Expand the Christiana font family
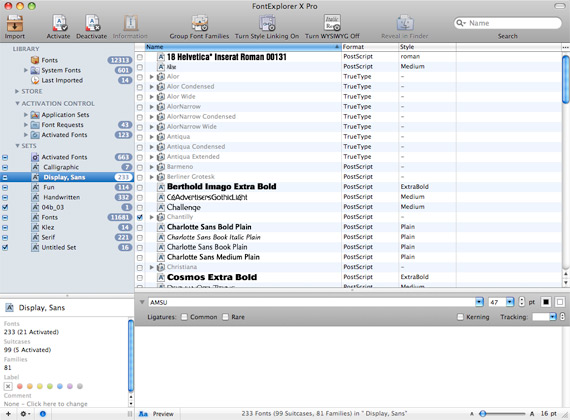Image resolution: width=570 pixels, height=420 pixels. pyautogui.click(x=152, y=267)
